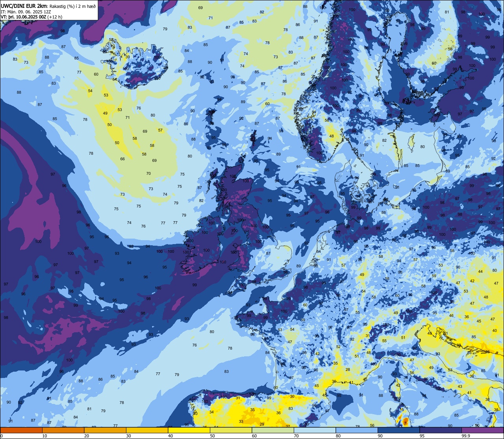Screen dimensions: 504x439
Task: Click the 20–30% light orange legend swatch
Action: (x=105, y=430)
